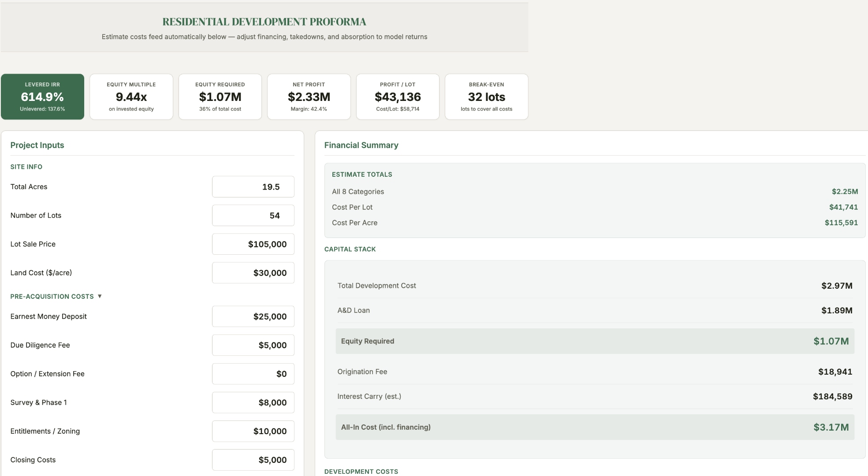Click the Total Acres input field
Viewport: 868px width, 476px height.
click(253, 186)
